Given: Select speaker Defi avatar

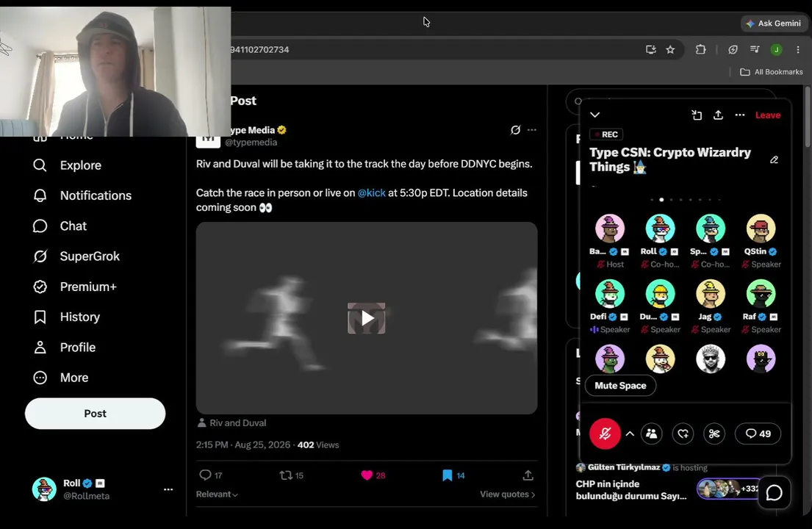Looking at the screenshot, I should pyautogui.click(x=610, y=293).
